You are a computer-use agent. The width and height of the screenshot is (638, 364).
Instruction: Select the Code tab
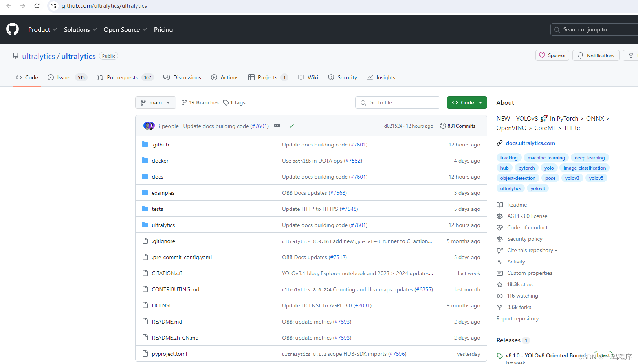27,77
